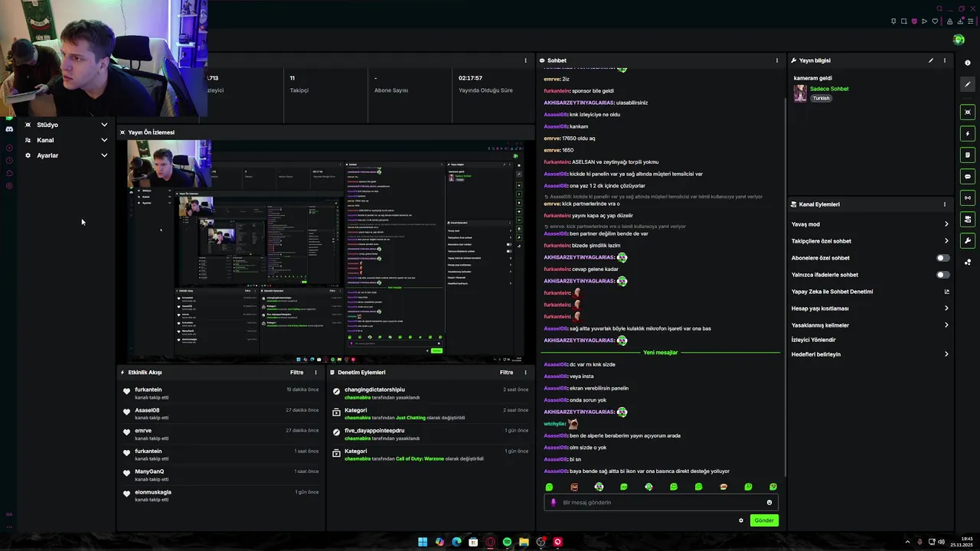This screenshot has width=980, height=551.
Task: Open Hedefleri belirleyin options
Action: tap(871, 354)
